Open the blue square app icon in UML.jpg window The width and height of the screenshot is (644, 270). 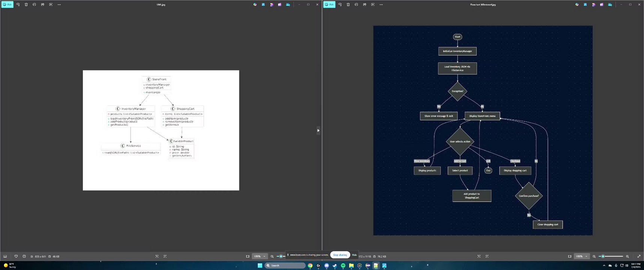coord(263,4)
